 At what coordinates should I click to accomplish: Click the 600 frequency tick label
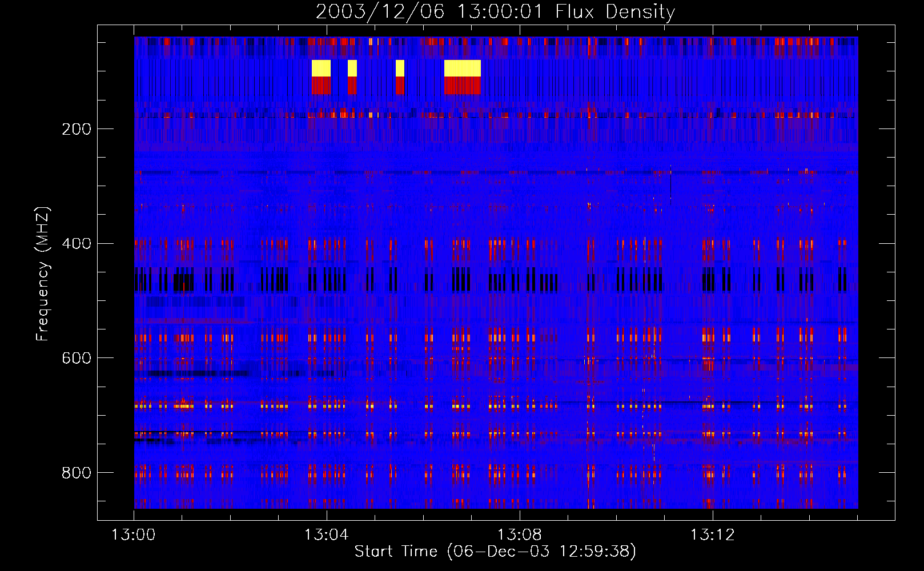click(x=77, y=358)
